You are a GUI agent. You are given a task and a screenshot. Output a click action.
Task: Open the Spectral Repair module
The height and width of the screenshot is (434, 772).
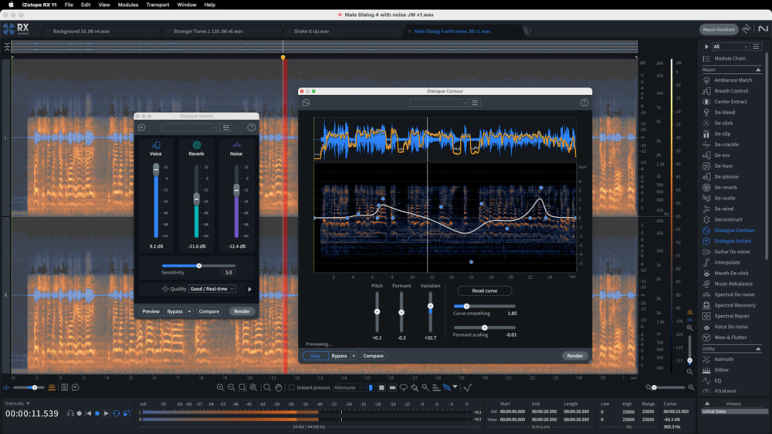tap(732, 316)
